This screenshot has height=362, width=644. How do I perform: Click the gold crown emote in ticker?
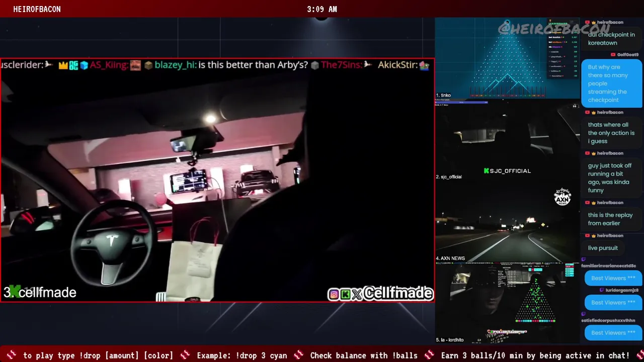coord(63,65)
